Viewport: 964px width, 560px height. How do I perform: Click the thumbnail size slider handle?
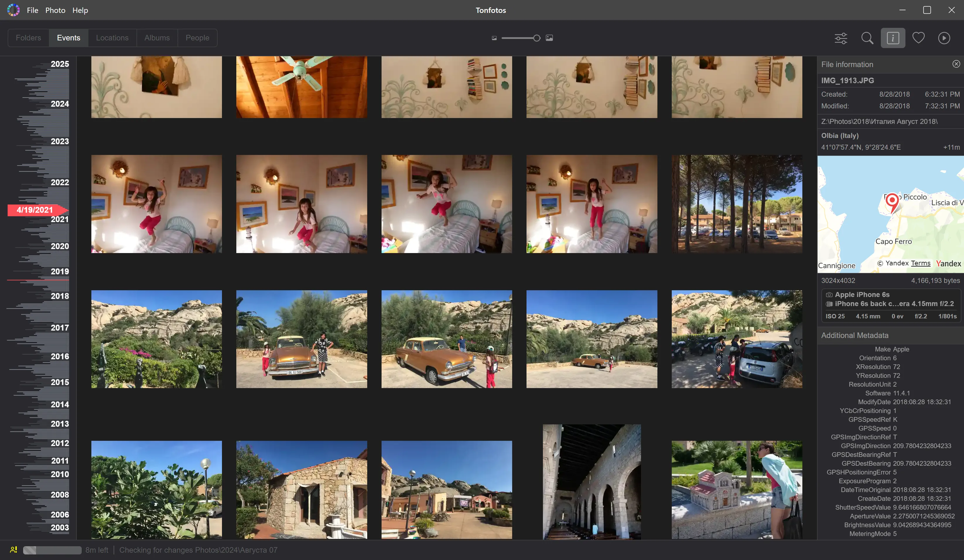click(537, 38)
